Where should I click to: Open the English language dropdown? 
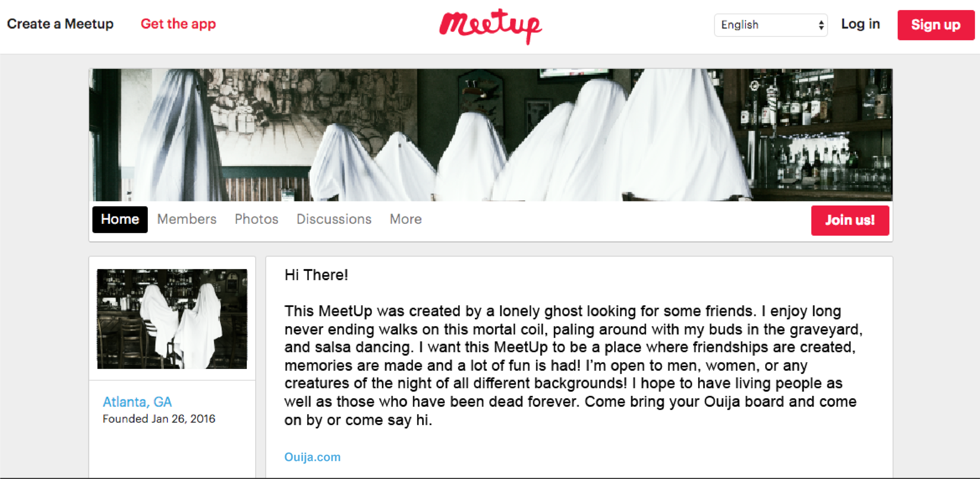tap(771, 25)
